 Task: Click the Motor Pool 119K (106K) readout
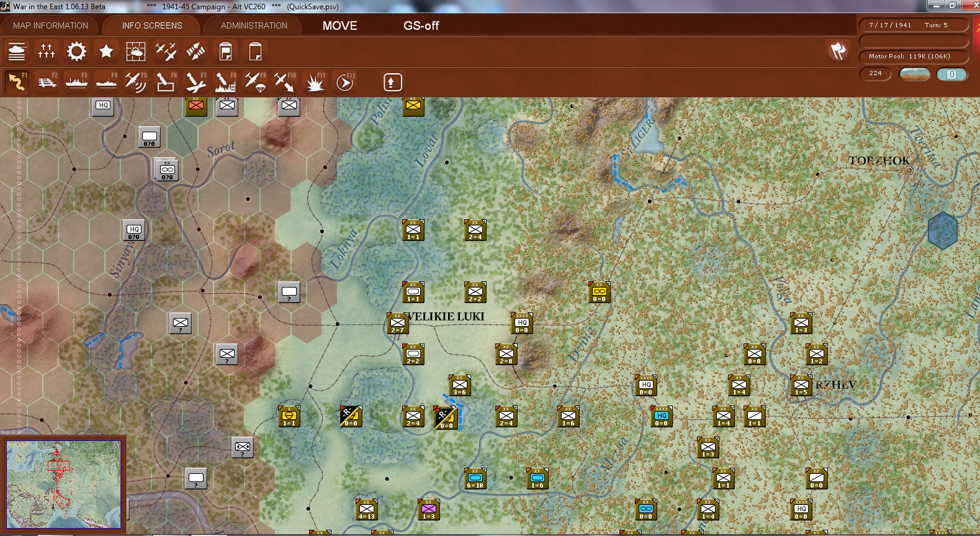coord(914,57)
